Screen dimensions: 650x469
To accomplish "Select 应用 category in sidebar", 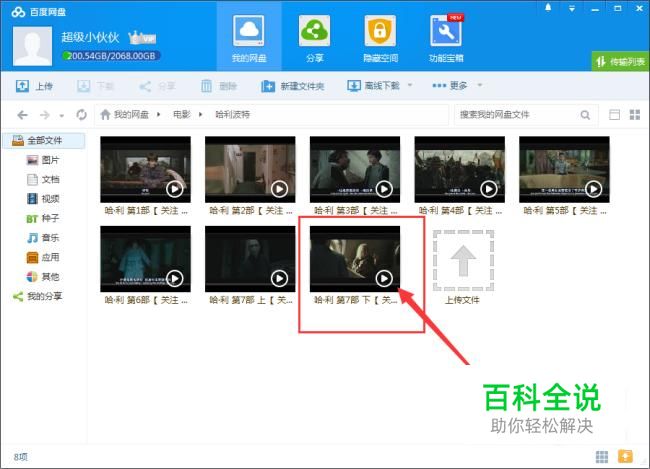I will click(43, 257).
